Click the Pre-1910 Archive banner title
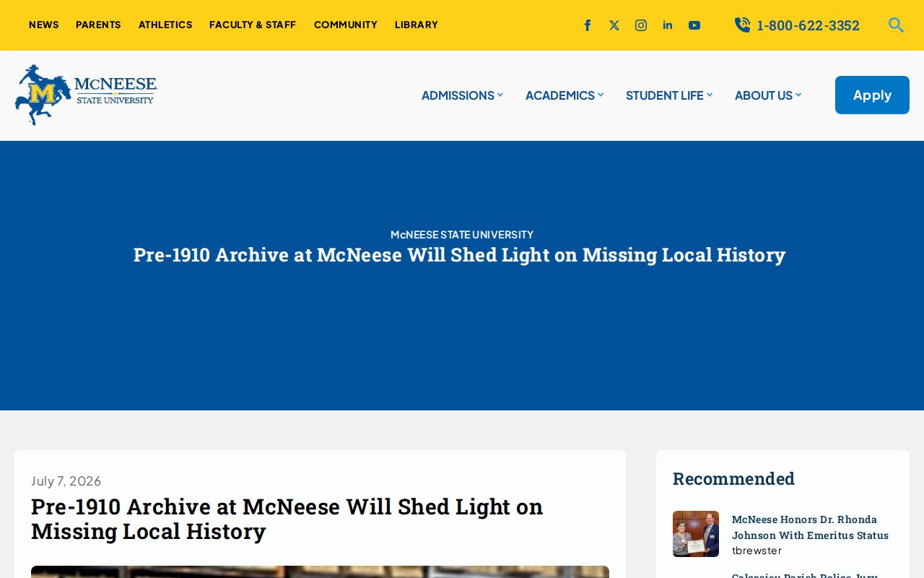 point(459,255)
